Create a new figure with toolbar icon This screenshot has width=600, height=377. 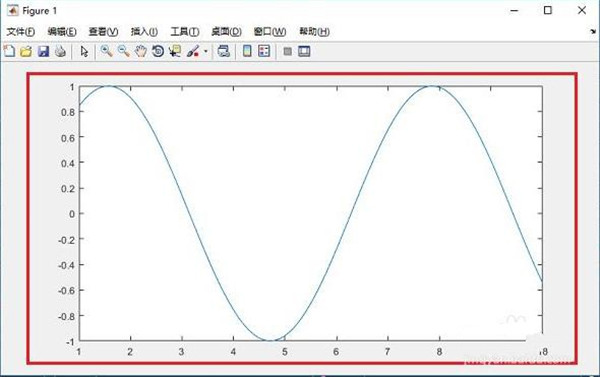(x=9, y=51)
